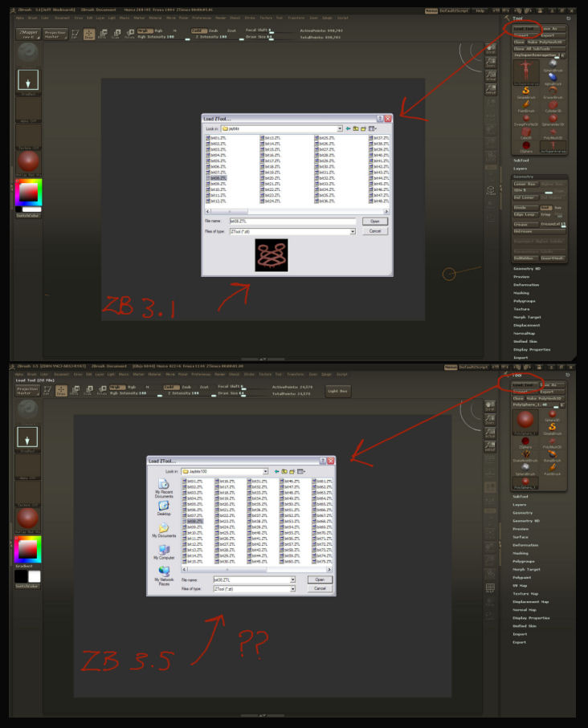The image size is (588, 728).
Task: Click Up One Level folder icon in lower dialog
Action: coord(284,471)
